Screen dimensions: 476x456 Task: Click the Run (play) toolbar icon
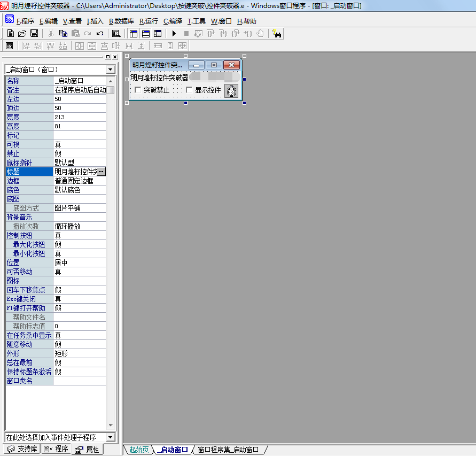[174, 34]
